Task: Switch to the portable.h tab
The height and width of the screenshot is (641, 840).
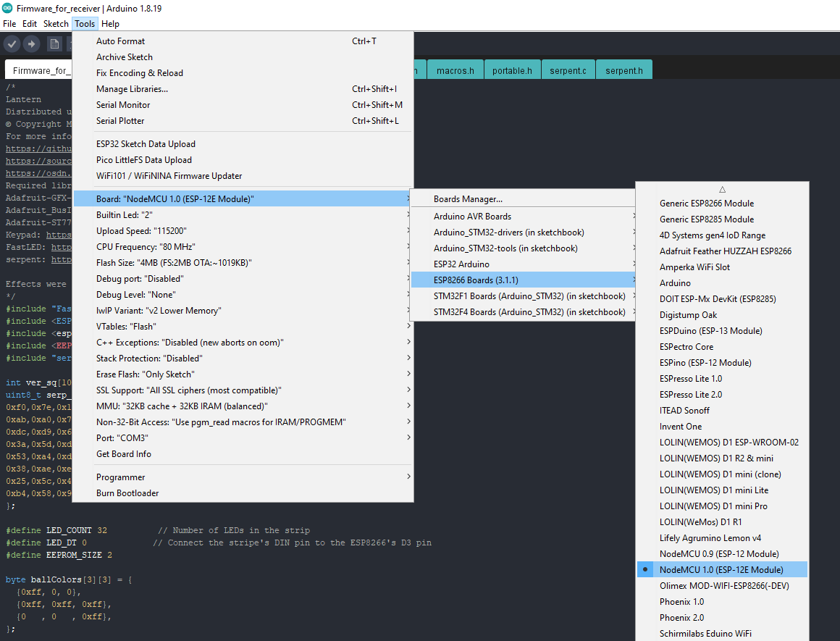Action: pos(512,70)
